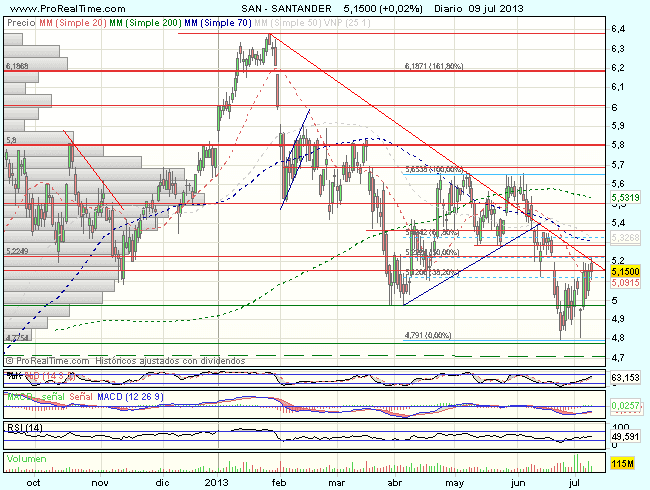The image size is (650, 490).
Task: Select the RSI (14) indicator label
Action: point(21,428)
